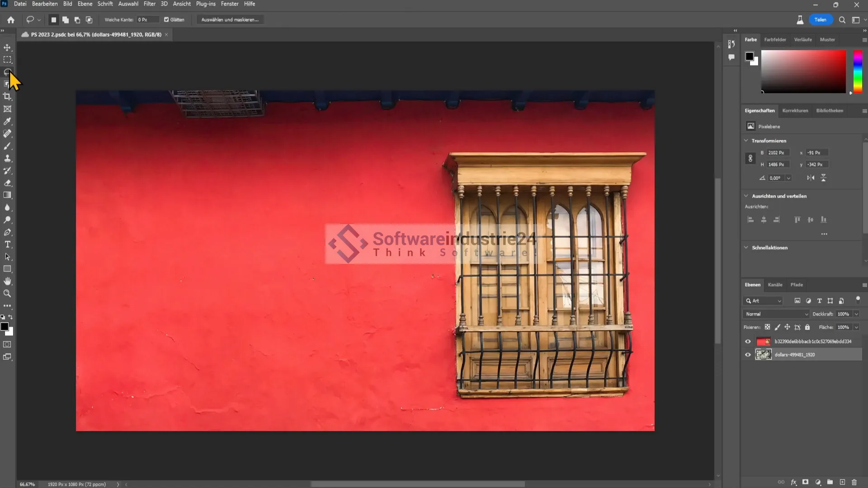Select the Move tool
The image size is (868, 488).
[7, 47]
